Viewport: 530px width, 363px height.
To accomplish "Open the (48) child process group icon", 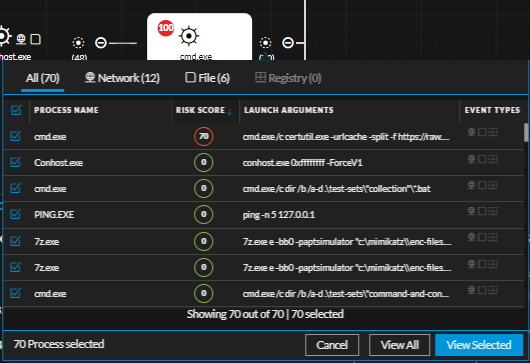I will pyautogui.click(x=78, y=43).
